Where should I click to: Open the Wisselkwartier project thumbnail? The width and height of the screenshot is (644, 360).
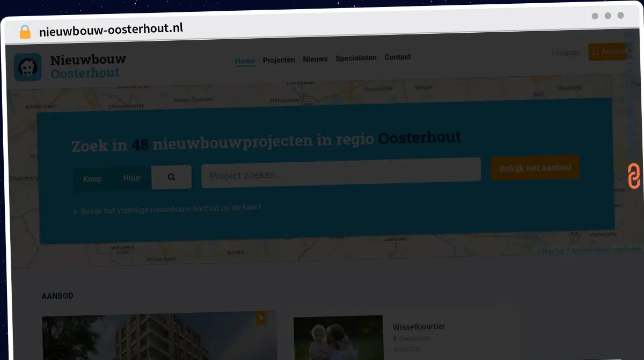tap(338, 337)
